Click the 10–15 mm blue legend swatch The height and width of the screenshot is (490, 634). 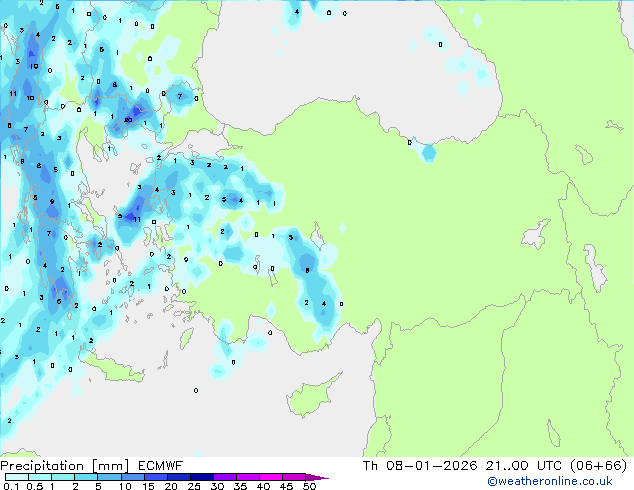[132, 477]
